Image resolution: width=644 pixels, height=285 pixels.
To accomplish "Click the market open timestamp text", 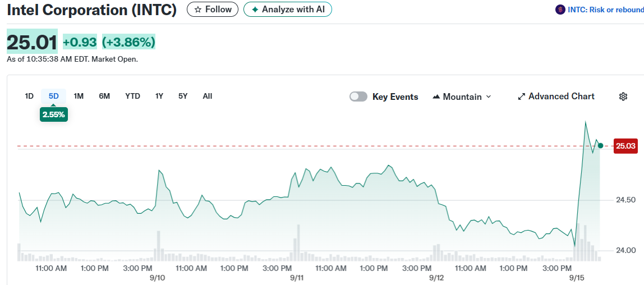I will coord(72,59).
